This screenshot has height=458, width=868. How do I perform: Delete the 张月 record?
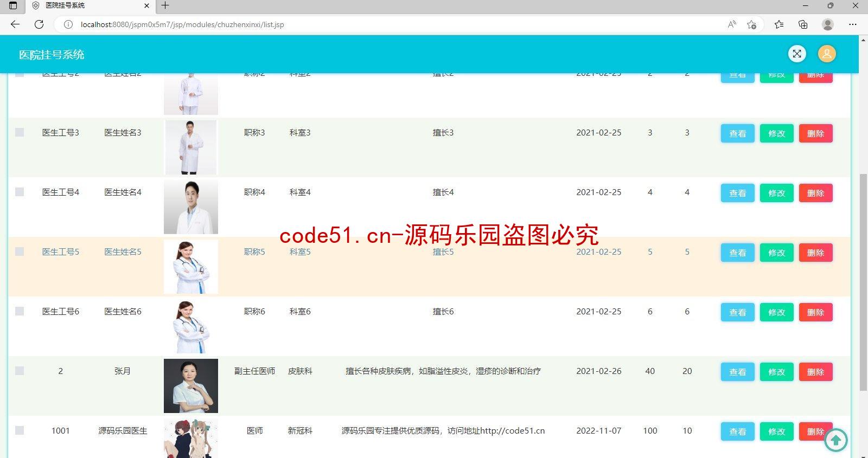[815, 372]
